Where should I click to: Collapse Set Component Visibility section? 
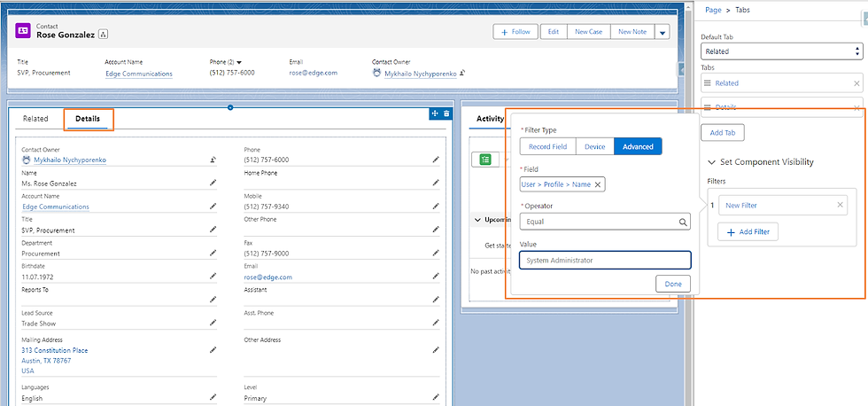[712, 162]
